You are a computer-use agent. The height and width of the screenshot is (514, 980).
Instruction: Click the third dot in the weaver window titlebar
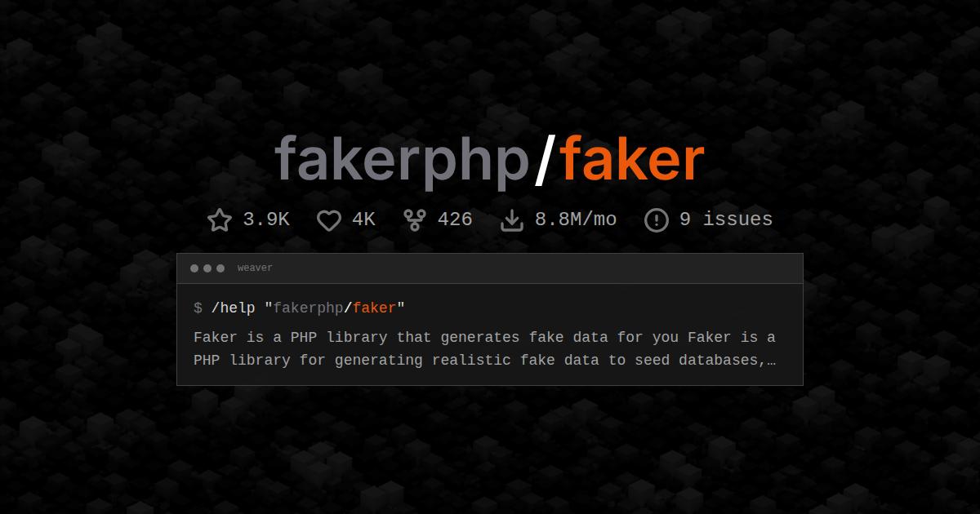(220, 268)
